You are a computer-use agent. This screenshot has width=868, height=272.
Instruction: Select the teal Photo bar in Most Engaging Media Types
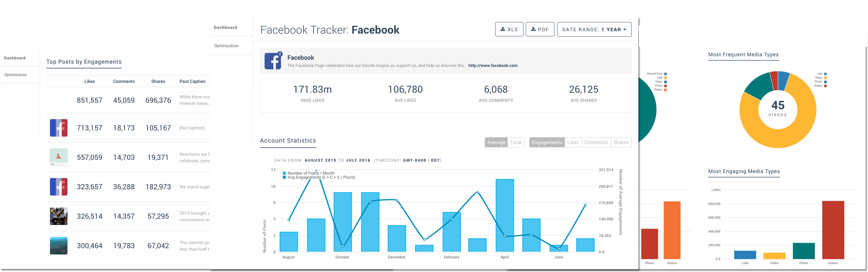[x=804, y=251]
